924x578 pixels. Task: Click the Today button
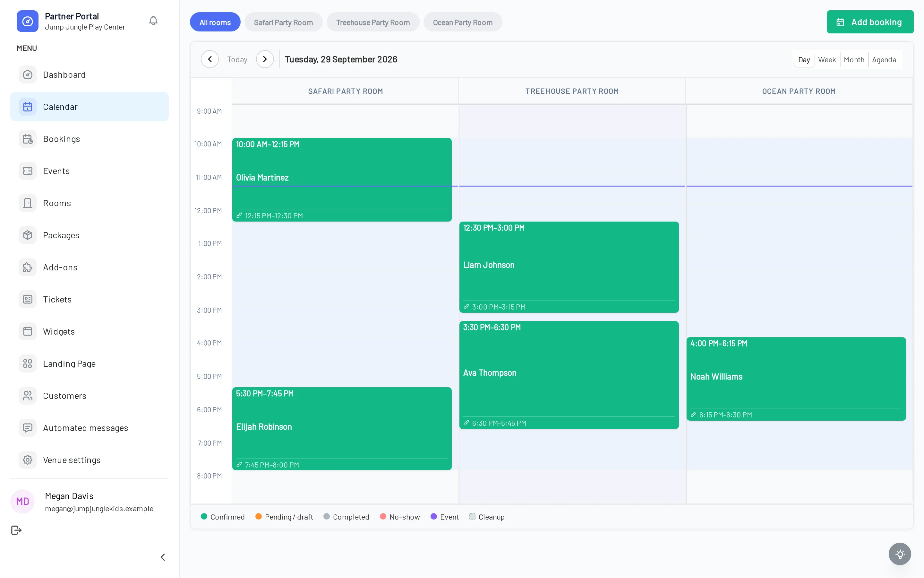[x=237, y=60]
